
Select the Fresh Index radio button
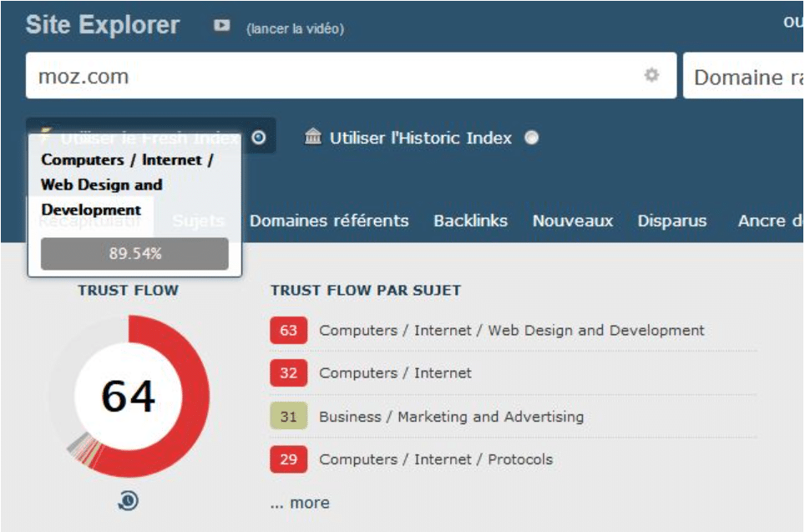(259, 138)
